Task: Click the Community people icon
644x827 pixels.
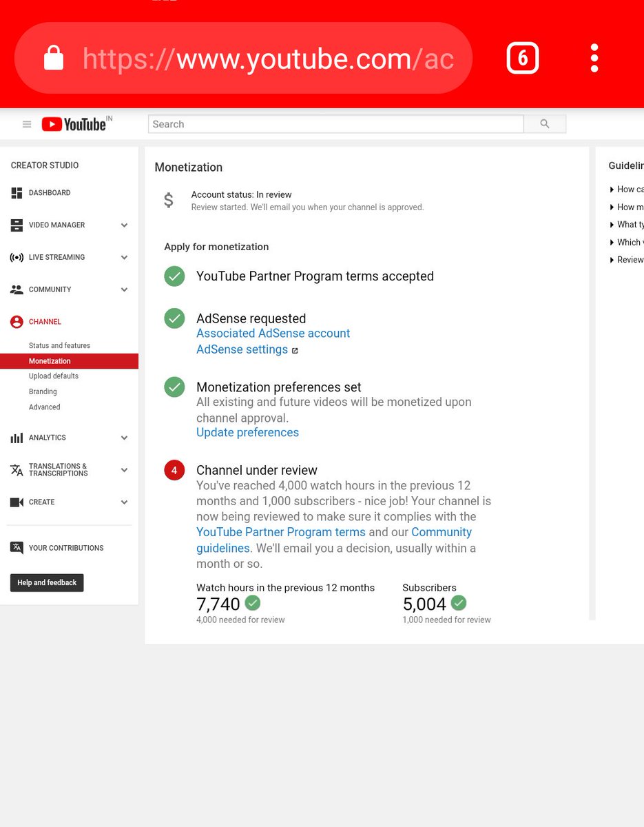Action: tap(17, 290)
